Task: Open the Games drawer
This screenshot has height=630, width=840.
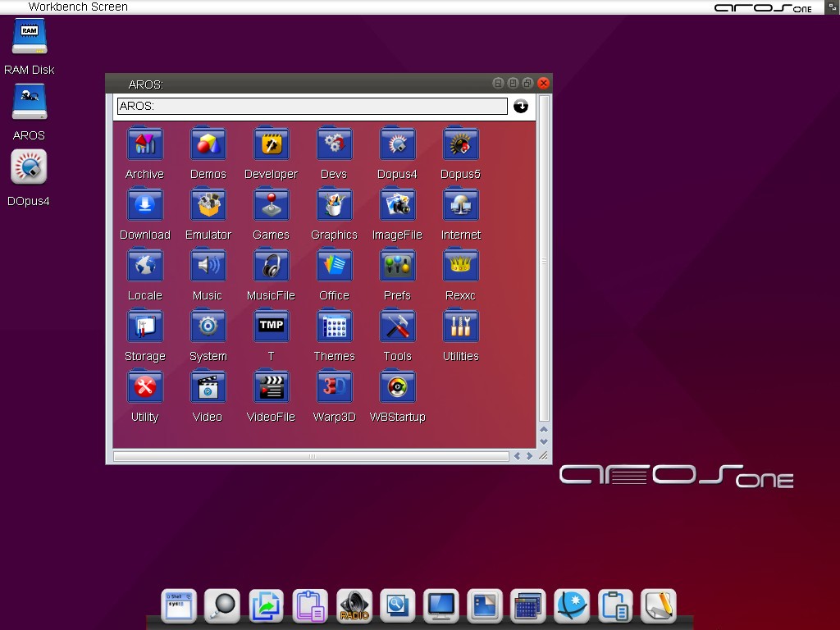Action: (x=271, y=205)
